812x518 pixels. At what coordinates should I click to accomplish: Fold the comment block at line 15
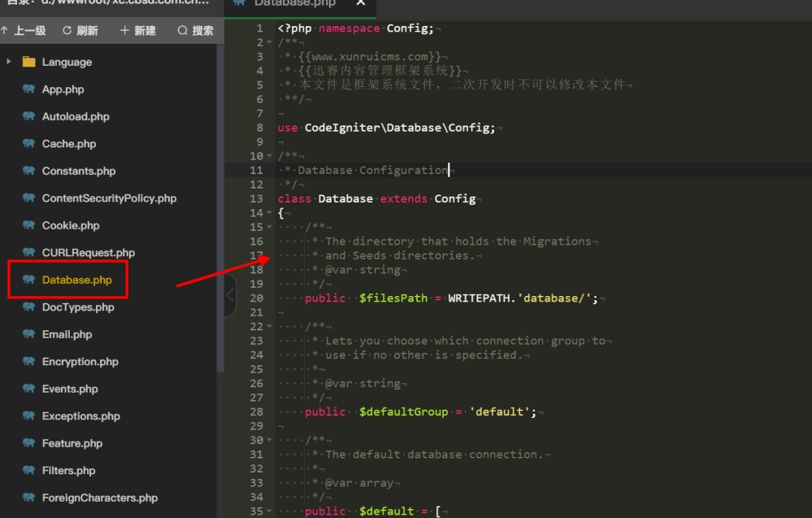[x=269, y=227]
